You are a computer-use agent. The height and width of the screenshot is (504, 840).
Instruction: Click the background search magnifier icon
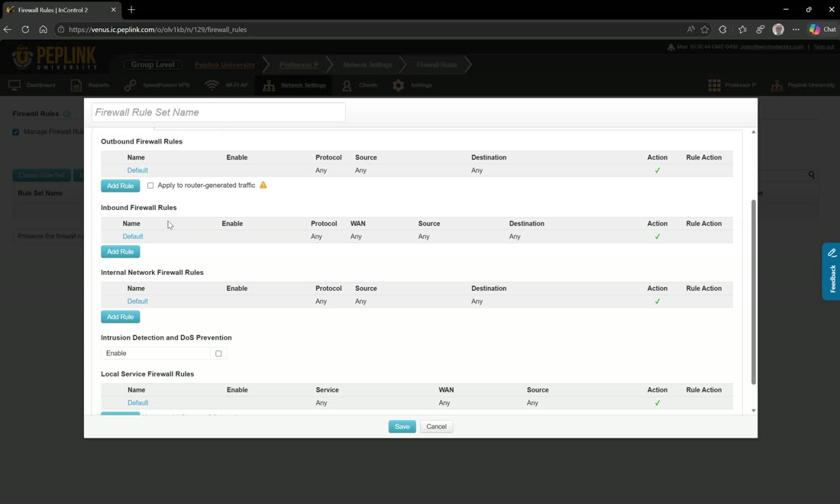tap(812, 175)
